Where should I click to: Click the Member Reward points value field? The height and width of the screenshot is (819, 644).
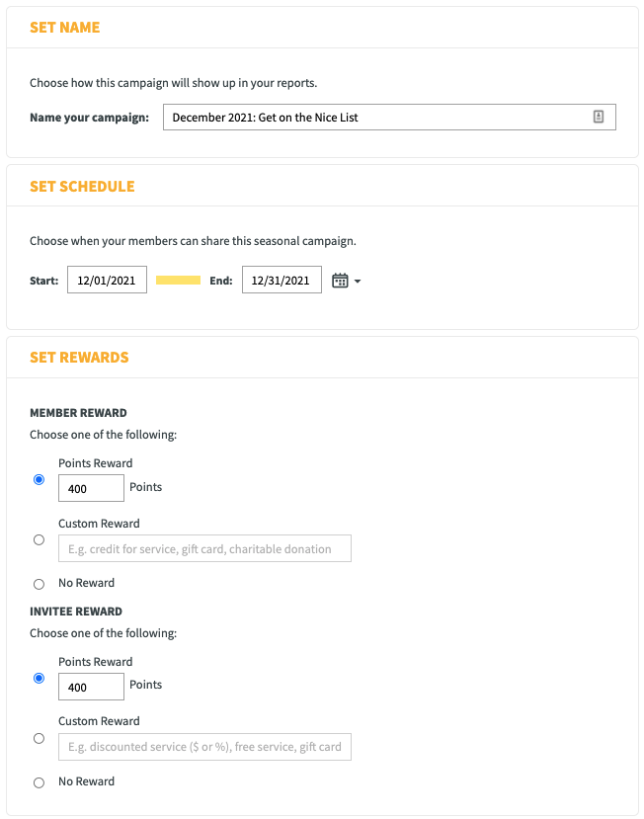[91, 488]
